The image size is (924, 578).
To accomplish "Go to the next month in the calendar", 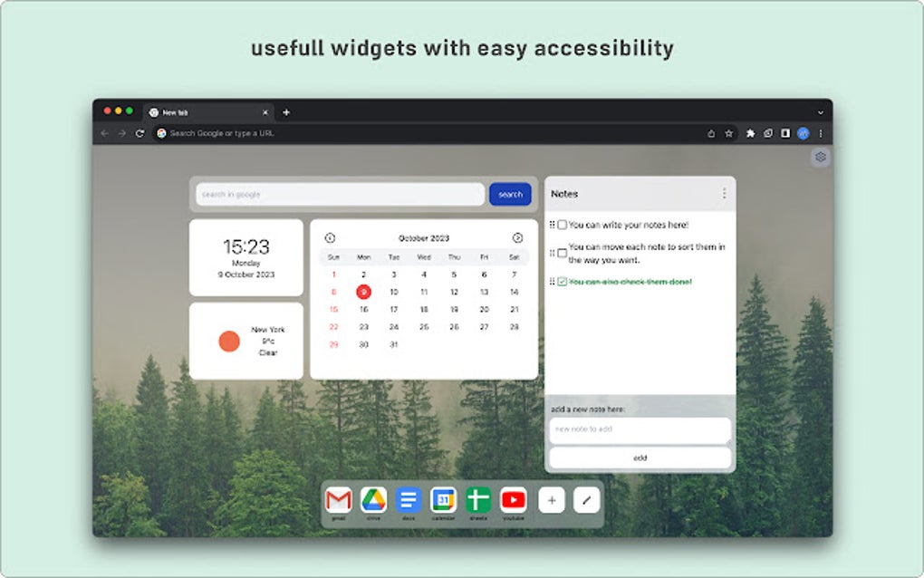I will (517, 237).
